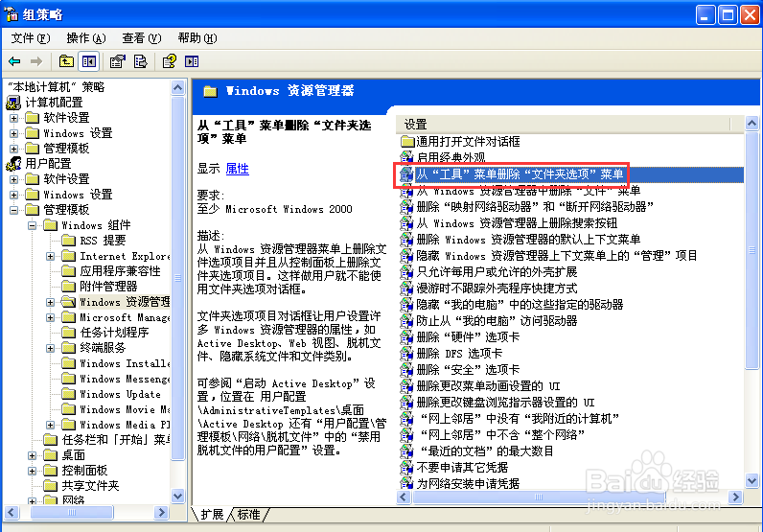
Task: Click policy icon beside 漫游时不跟踪外壳程序快捷方式
Action: click(406, 289)
